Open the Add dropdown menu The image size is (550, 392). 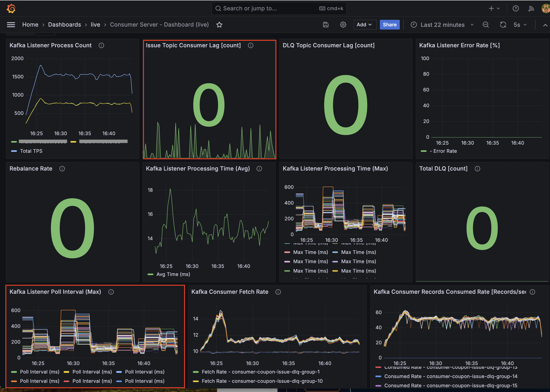(365, 25)
